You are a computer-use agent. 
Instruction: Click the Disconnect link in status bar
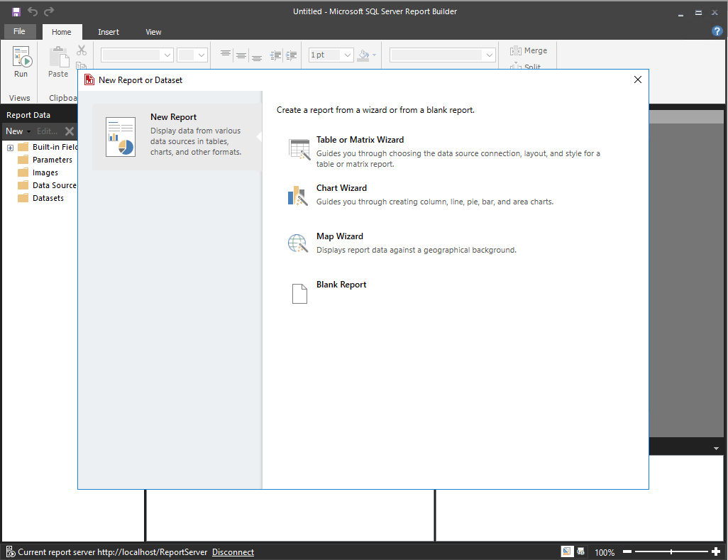pyautogui.click(x=233, y=552)
